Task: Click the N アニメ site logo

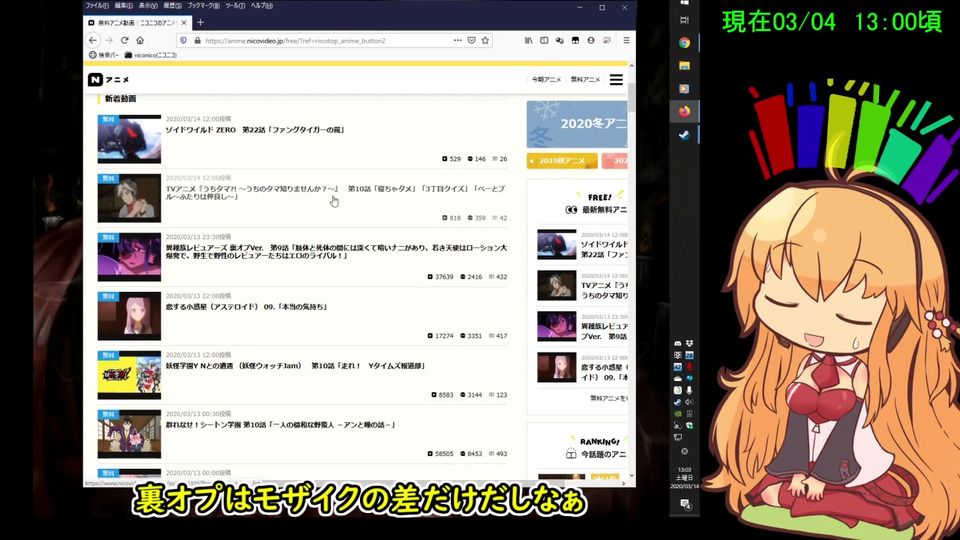Action: coord(108,80)
